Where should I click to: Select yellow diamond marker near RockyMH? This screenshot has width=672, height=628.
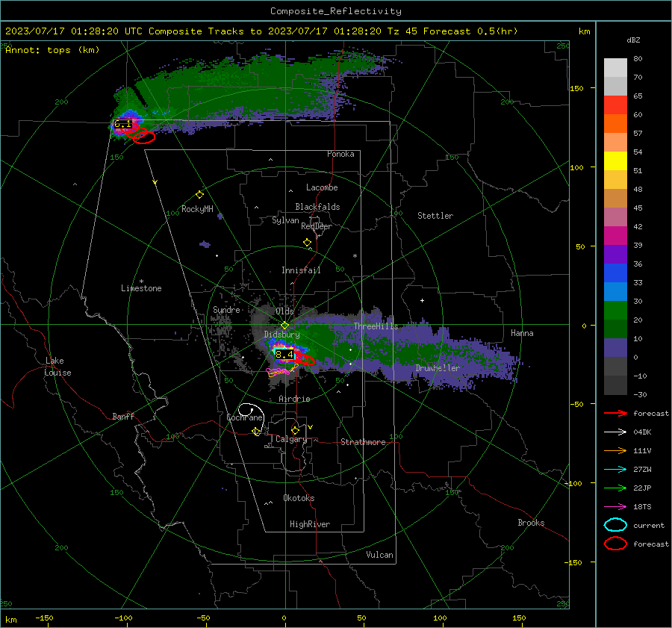[x=199, y=195]
